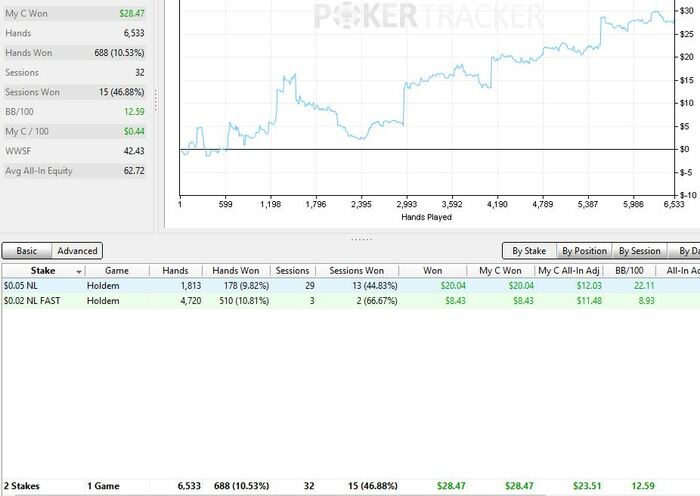Viewport: 700px width, 496px height.
Task: Click the $12.03 All-In Adj value
Action: 589,286
